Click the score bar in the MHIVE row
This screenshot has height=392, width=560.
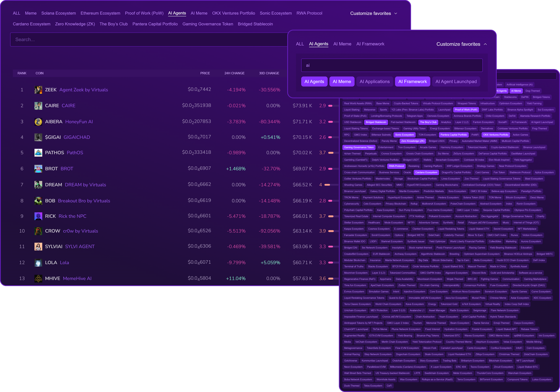tap(333, 278)
